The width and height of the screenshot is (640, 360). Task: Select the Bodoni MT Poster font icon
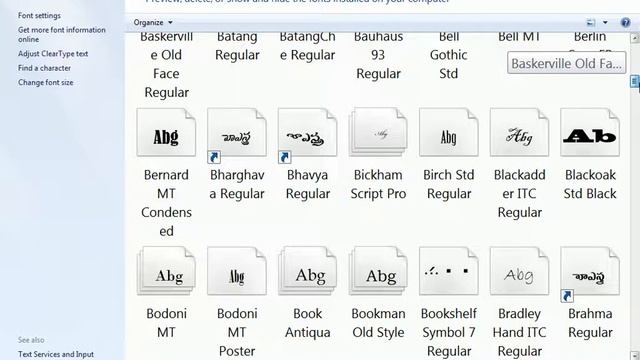(x=237, y=271)
